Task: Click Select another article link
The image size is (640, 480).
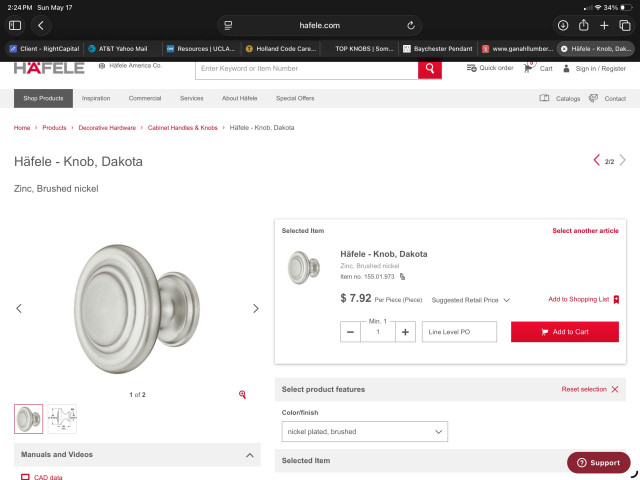Action: (x=585, y=231)
